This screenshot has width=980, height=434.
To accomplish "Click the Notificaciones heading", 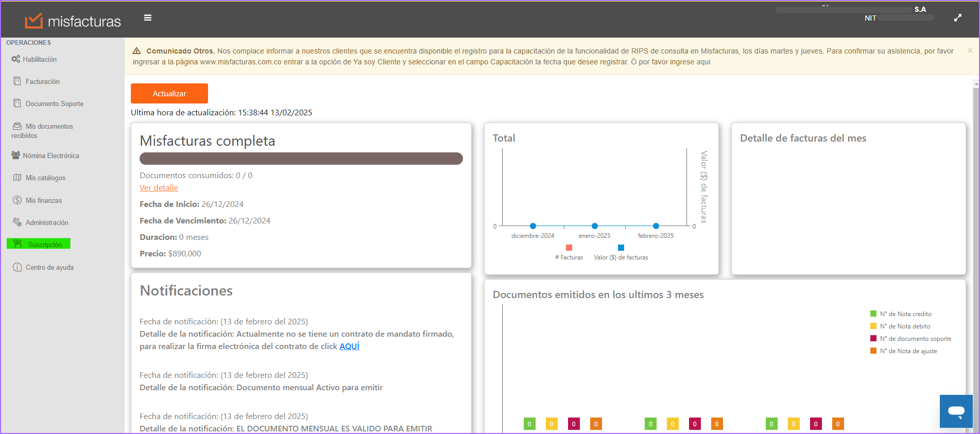I will 186,290.
